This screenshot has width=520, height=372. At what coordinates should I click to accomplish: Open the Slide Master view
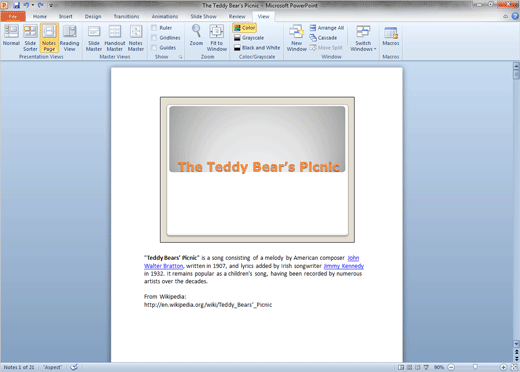[x=94, y=37]
